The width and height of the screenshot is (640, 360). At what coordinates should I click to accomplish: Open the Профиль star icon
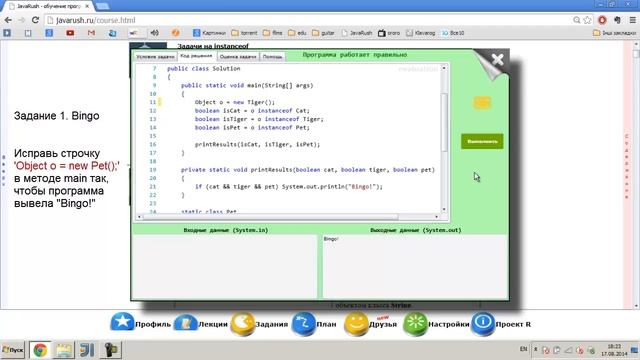click(x=122, y=323)
